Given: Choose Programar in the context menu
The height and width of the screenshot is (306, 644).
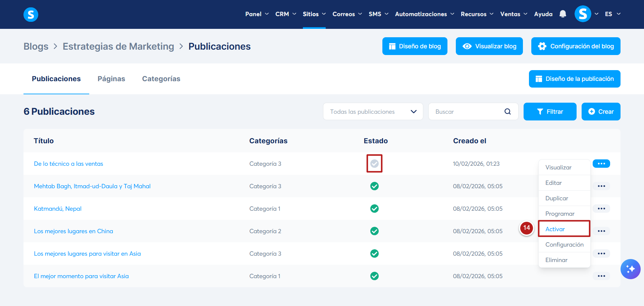Looking at the screenshot, I should point(565,214).
